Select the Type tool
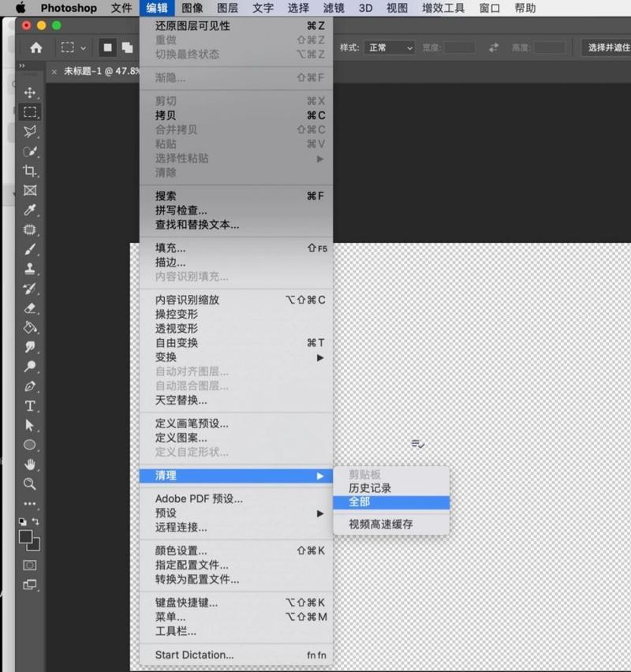This screenshot has width=631, height=672. 30,406
